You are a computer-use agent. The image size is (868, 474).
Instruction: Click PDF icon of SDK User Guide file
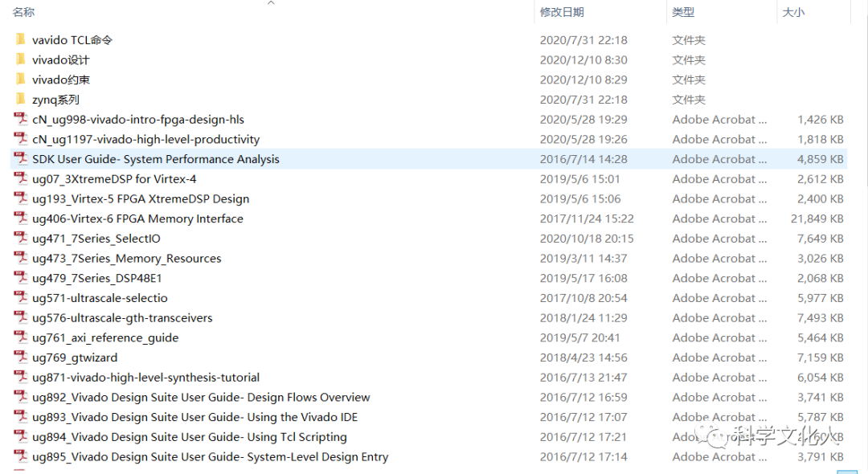point(20,159)
